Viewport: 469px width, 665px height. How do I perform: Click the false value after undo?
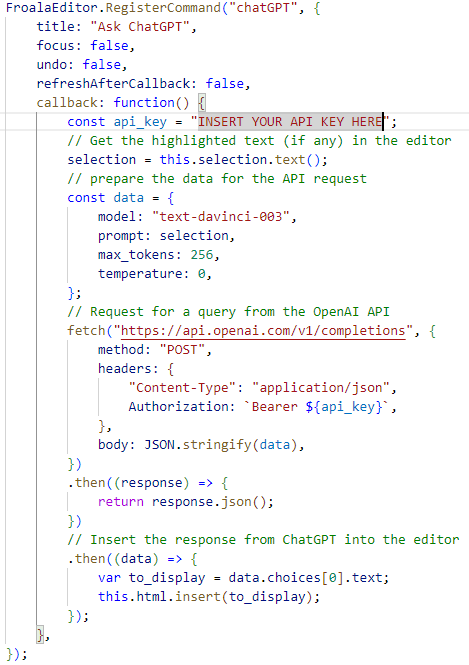tap(101, 64)
